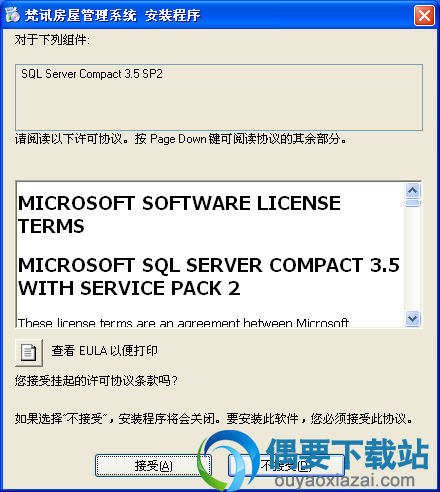The height and width of the screenshot is (492, 440).
Task: Click the license scrollbar thumb
Action: point(413,203)
